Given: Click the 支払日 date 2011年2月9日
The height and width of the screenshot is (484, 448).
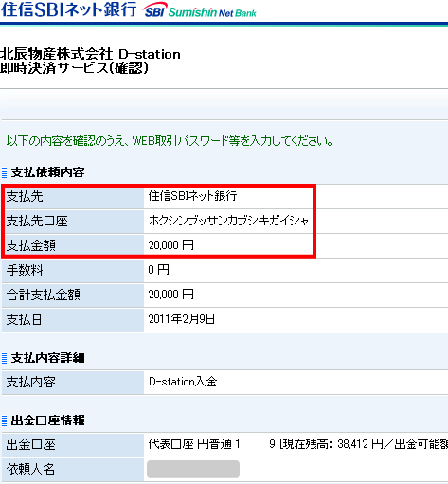Looking at the screenshot, I should click(x=182, y=319).
